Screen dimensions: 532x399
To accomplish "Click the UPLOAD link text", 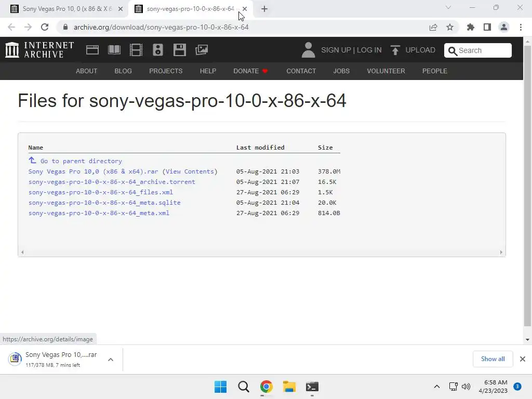I will pyautogui.click(x=420, y=50).
